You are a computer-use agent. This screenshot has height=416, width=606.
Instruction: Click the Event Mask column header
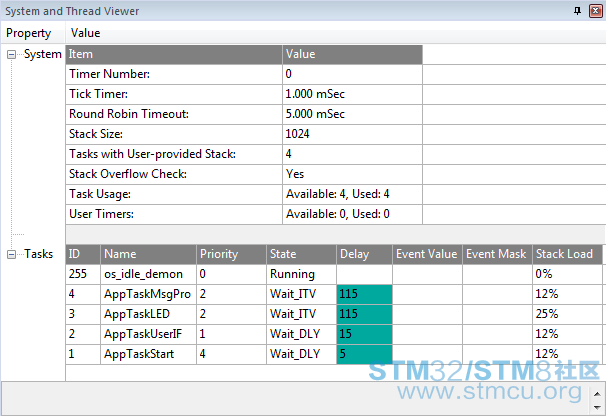[497, 254]
